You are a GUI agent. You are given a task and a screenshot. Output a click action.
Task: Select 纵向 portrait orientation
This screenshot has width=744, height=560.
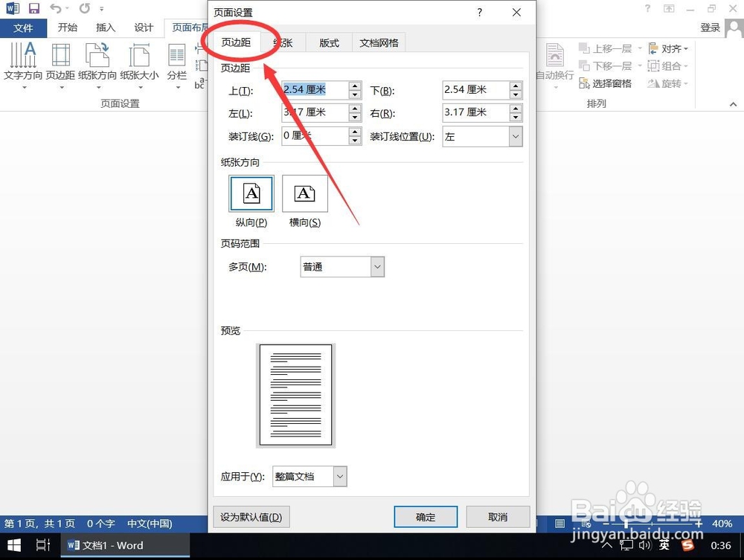251,193
